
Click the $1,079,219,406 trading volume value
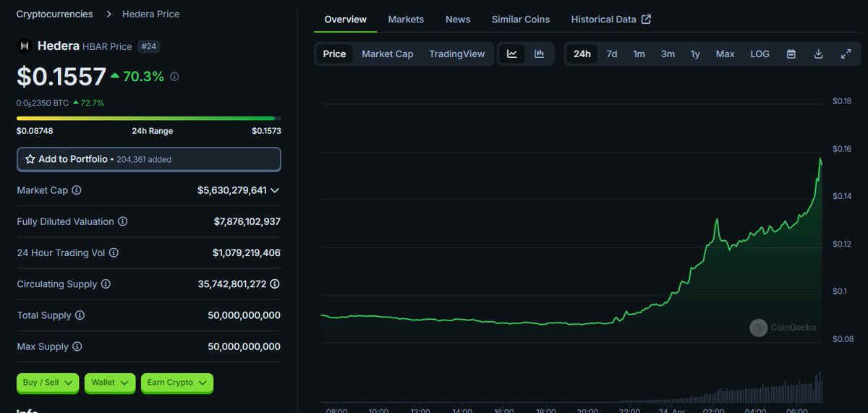(x=246, y=253)
